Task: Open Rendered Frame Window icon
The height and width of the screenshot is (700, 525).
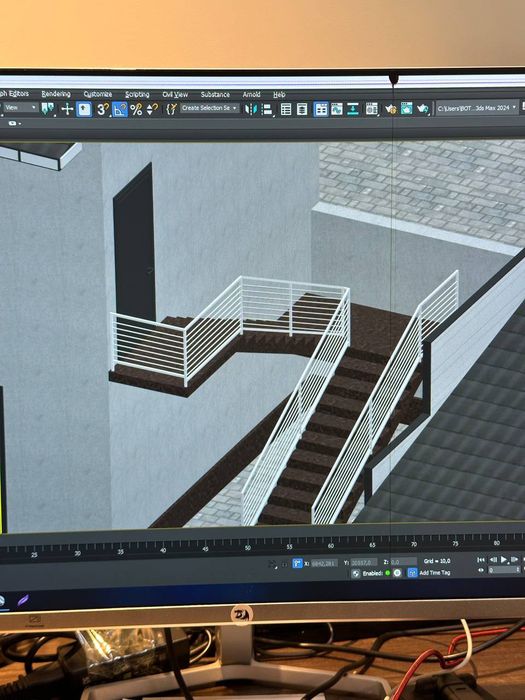Action: 406,108
